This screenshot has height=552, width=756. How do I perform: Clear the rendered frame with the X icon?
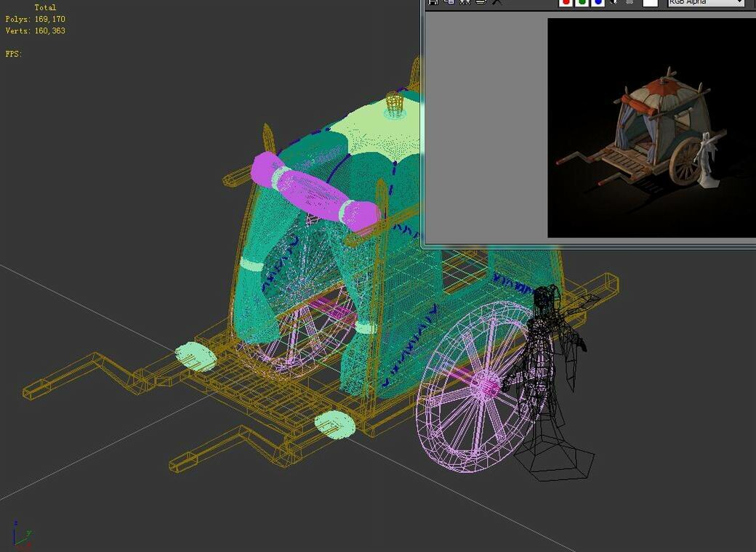coord(496,2)
